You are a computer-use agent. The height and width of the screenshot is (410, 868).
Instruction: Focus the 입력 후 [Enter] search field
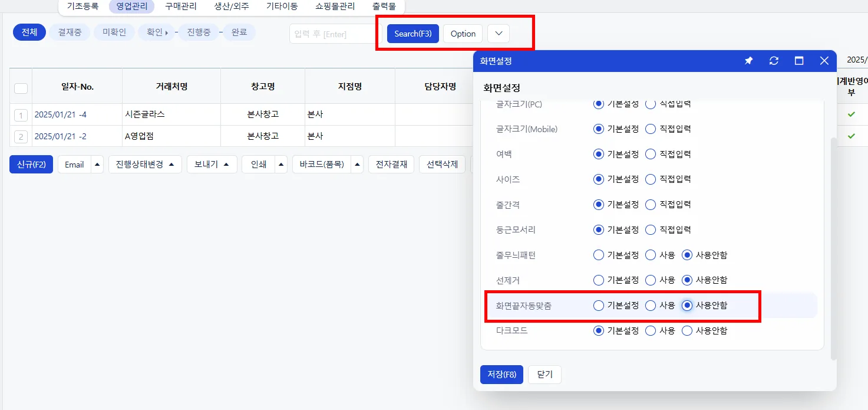pyautogui.click(x=336, y=34)
